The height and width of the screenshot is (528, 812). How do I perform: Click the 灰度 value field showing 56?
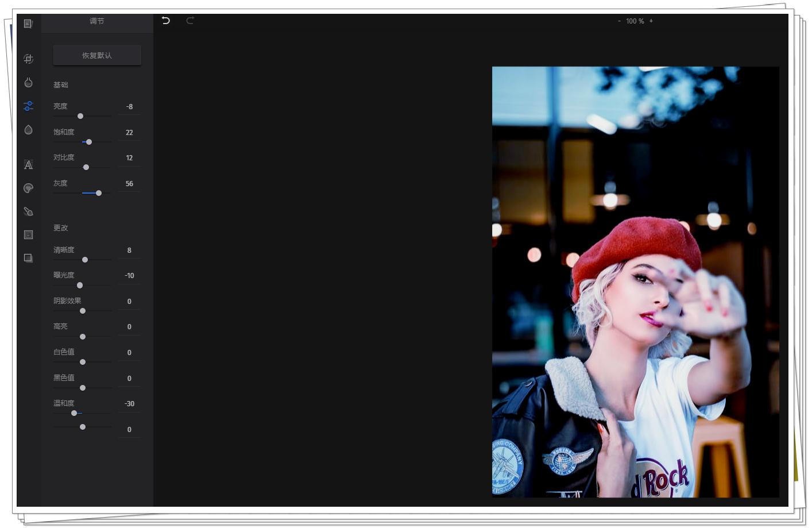click(129, 184)
